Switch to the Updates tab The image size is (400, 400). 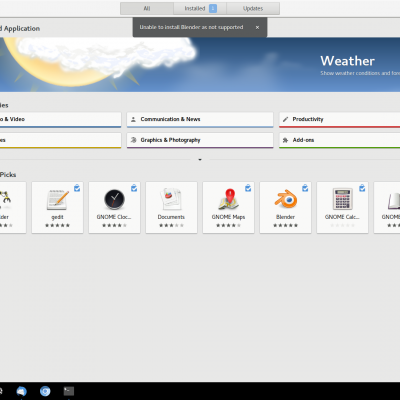click(253, 8)
